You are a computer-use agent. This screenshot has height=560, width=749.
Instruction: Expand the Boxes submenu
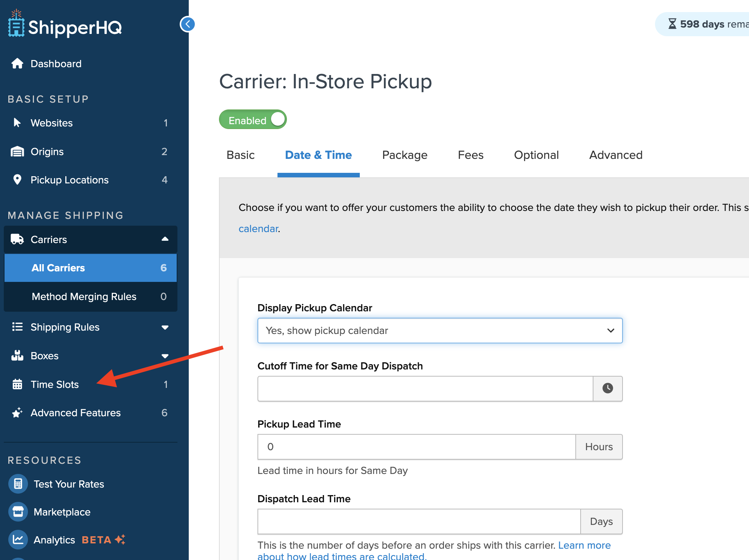pos(165,356)
